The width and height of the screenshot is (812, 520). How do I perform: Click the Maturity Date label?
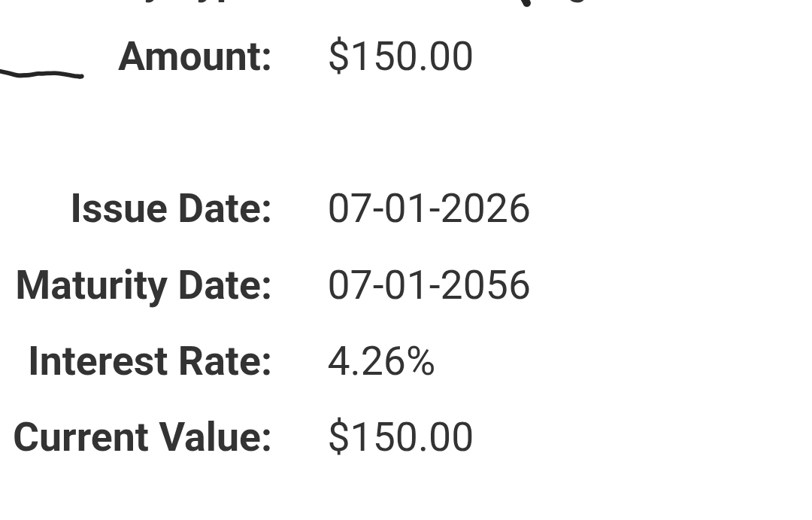[x=144, y=286]
